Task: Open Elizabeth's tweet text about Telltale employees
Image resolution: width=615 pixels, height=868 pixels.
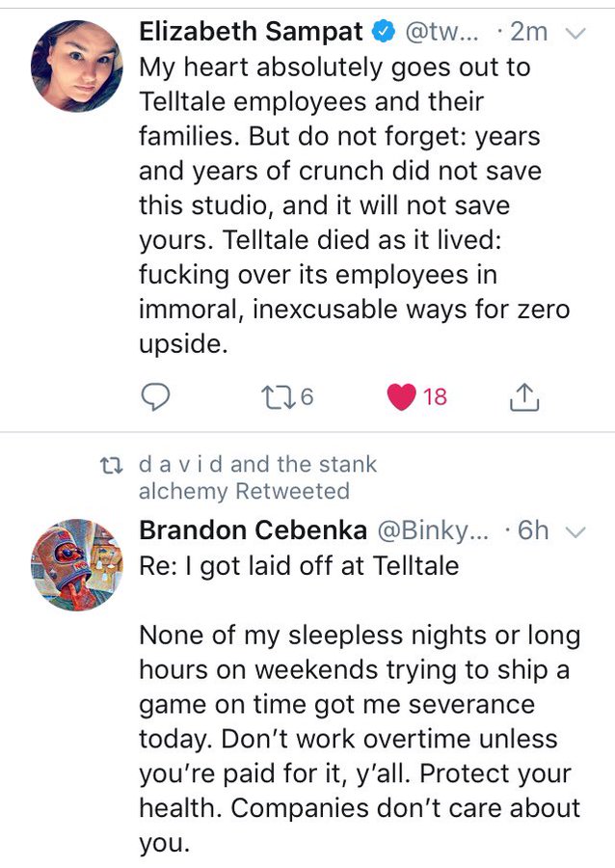Action: (x=355, y=204)
